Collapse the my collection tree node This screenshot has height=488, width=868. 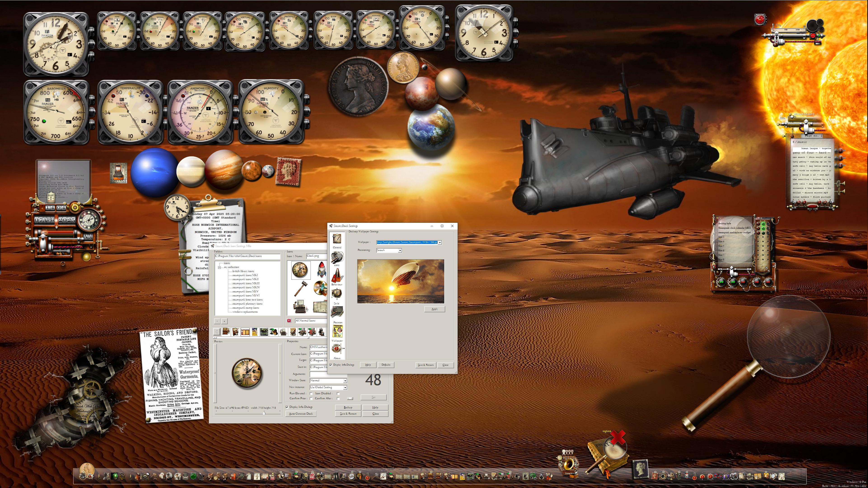(x=219, y=267)
